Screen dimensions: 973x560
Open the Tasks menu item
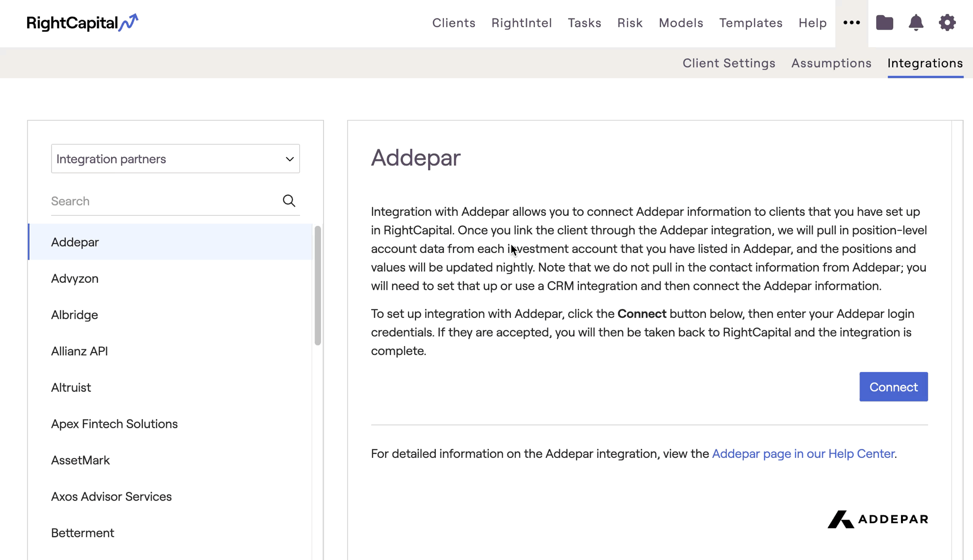(x=584, y=23)
